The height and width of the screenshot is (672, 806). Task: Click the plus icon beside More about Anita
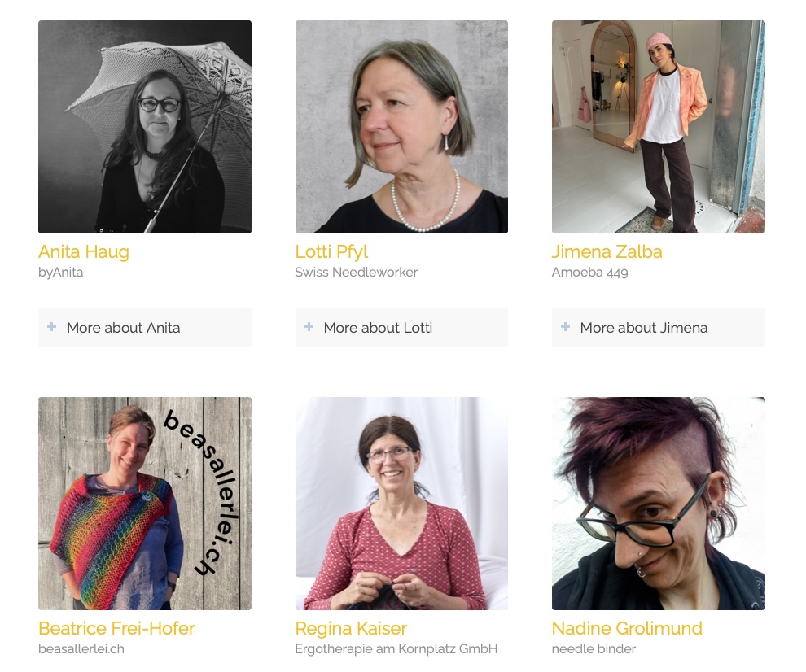pyautogui.click(x=52, y=327)
